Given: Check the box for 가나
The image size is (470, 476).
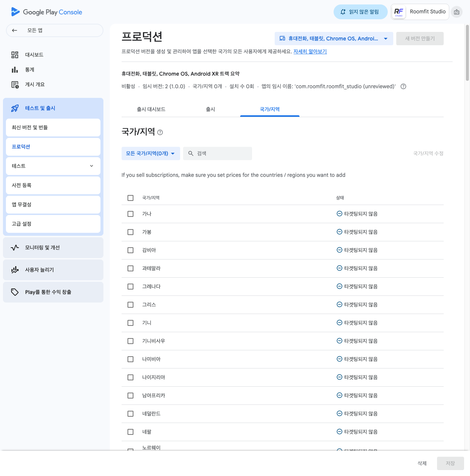Looking at the screenshot, I should pos(130,214).
